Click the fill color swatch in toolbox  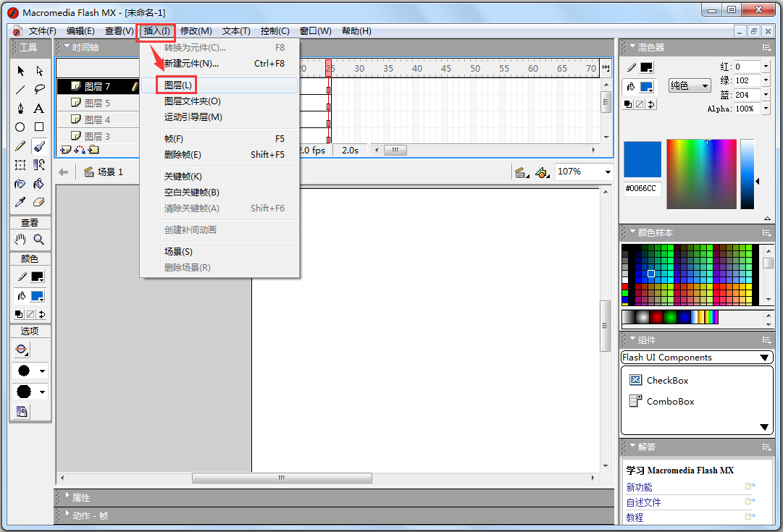(38, 296)
